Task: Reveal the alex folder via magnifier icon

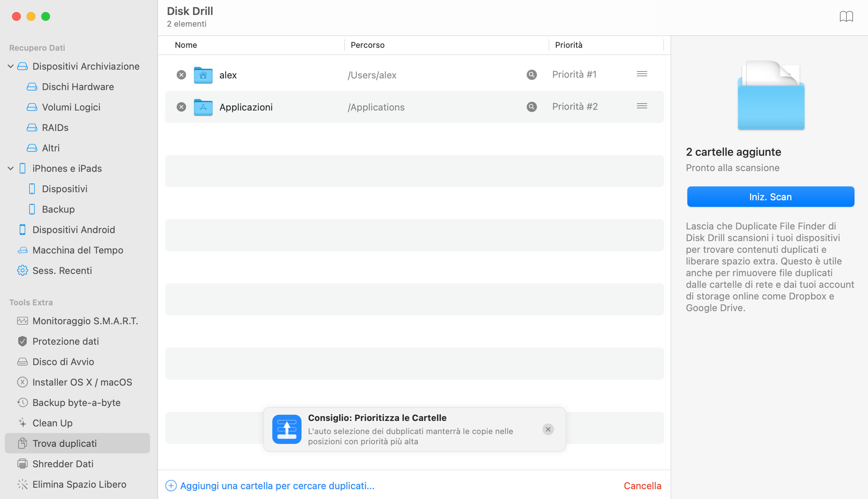Action: pos(532,75)
